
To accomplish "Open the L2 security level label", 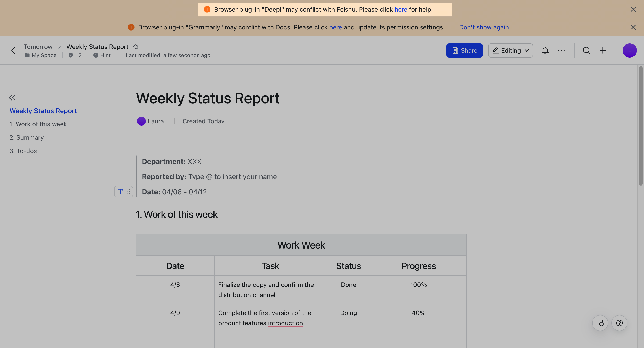I will 75,55.
